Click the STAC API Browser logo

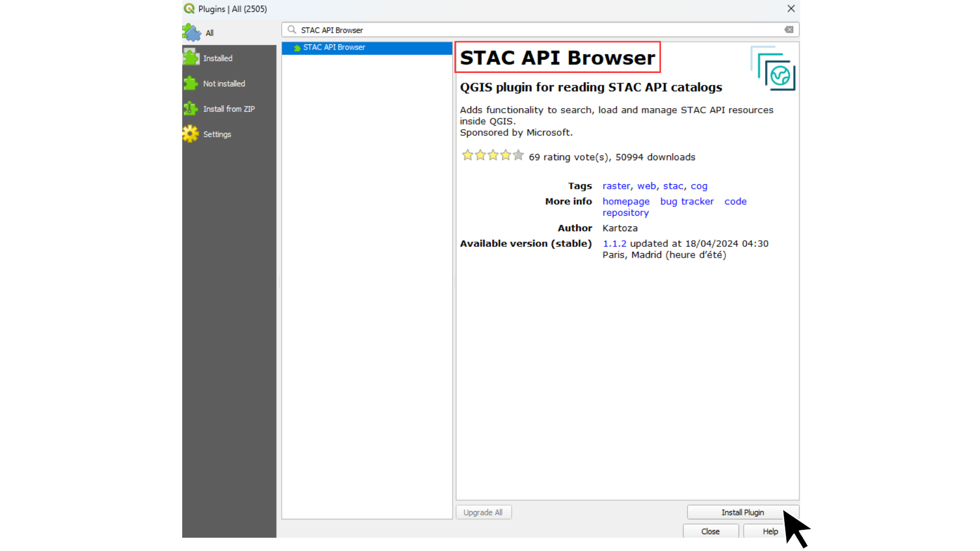pos(773,68)
